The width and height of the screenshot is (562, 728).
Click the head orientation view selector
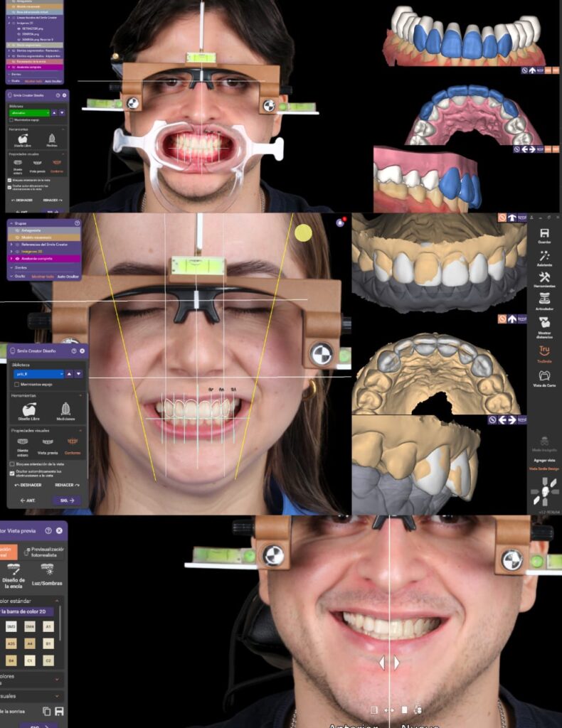(544, 491)
